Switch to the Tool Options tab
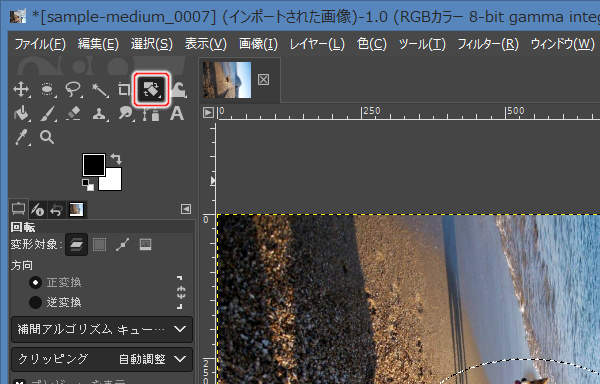 pos(18,209)
